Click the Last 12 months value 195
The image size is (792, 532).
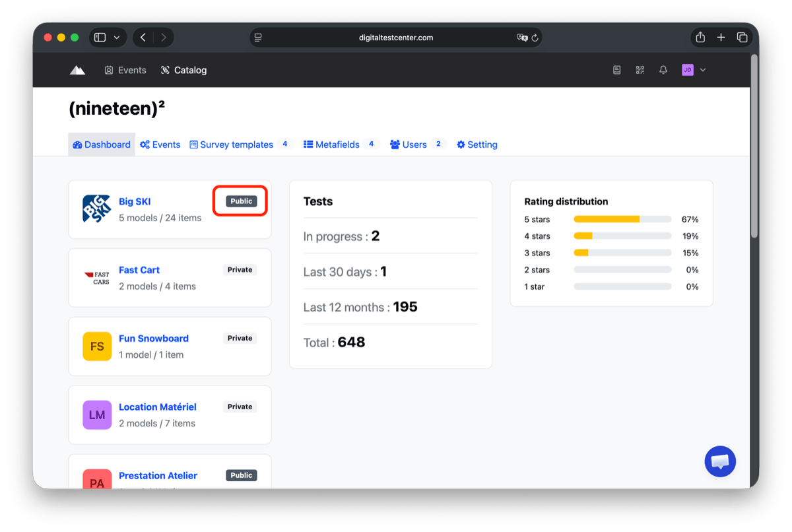[x=405, y=307]
